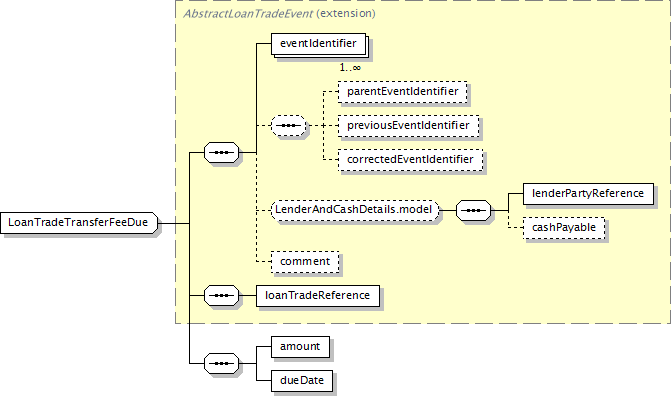
Task: Select the eventIdentifier element box
Action: tap(318, 44)
